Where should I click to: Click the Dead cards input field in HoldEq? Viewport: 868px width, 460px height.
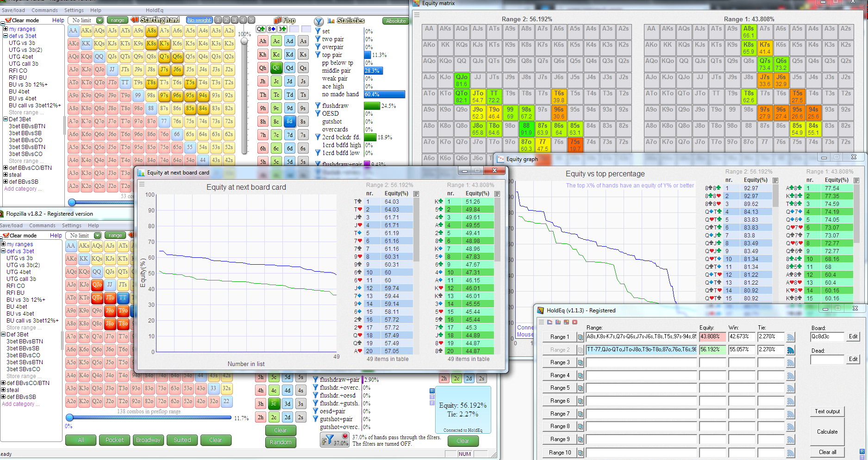[x=828, y=360]
